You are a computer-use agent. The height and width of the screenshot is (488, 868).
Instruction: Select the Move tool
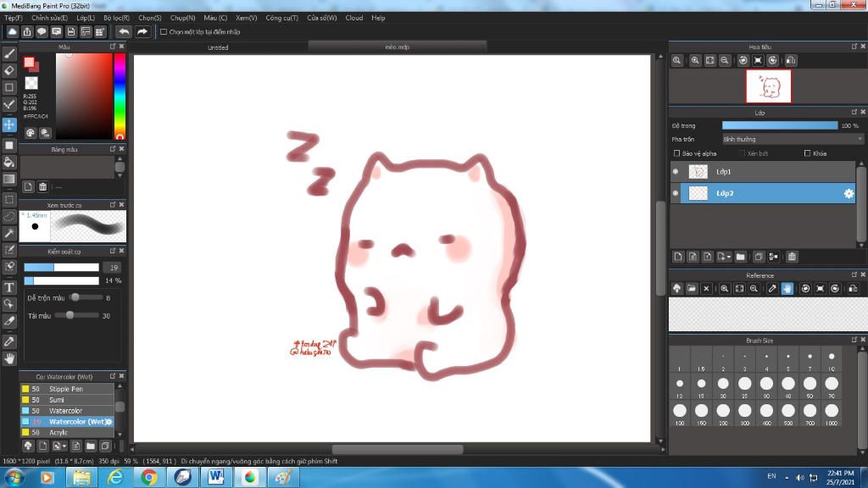tap(9, 125)
